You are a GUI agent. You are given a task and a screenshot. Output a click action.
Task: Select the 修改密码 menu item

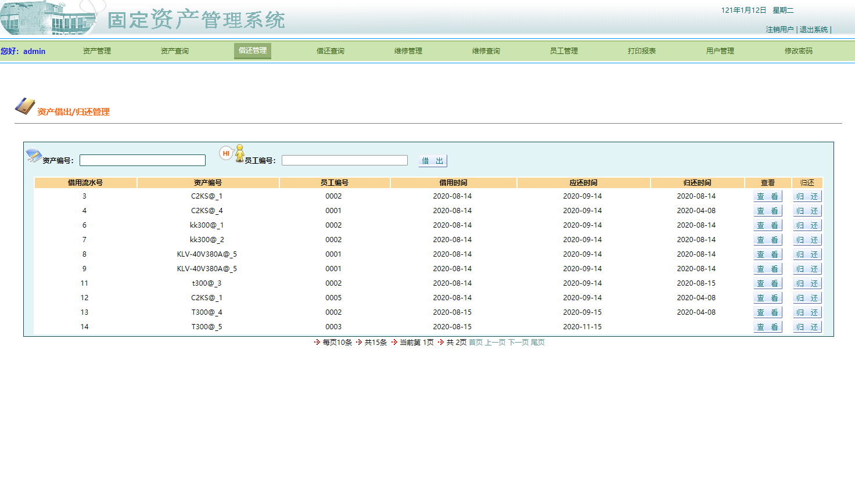pyautogui.click(x=799, y=51)
